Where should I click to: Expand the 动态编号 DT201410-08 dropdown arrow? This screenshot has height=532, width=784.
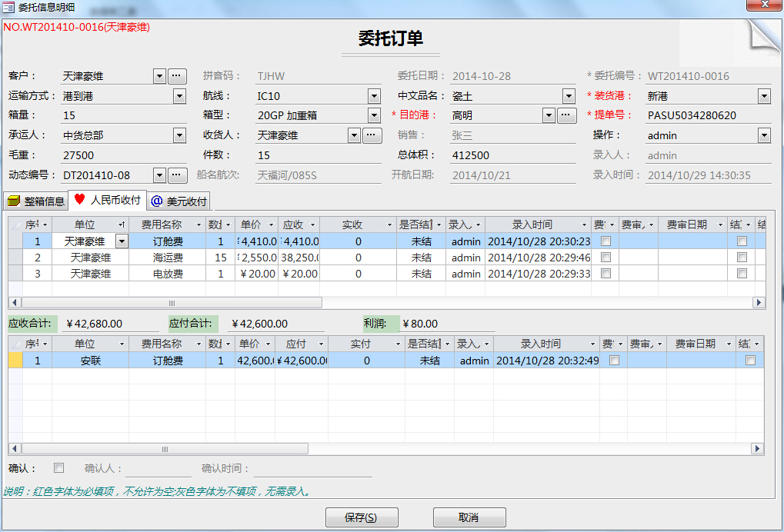click(159, 175)
